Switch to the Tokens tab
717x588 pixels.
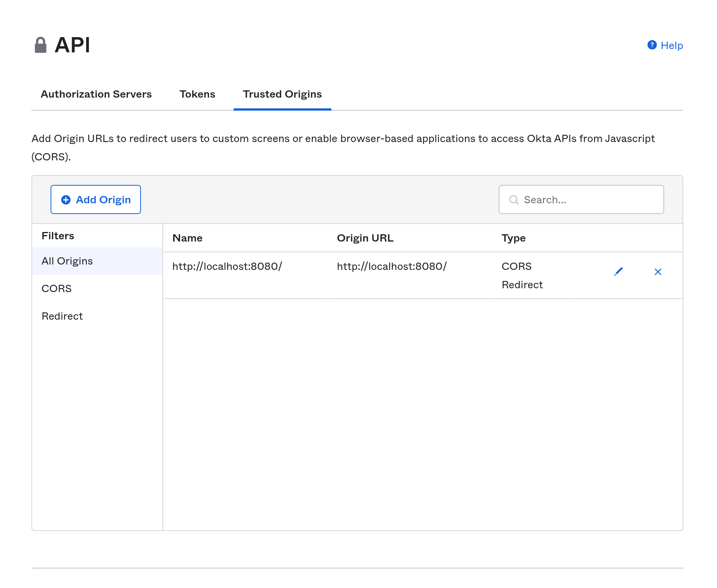tap(197, 94)
